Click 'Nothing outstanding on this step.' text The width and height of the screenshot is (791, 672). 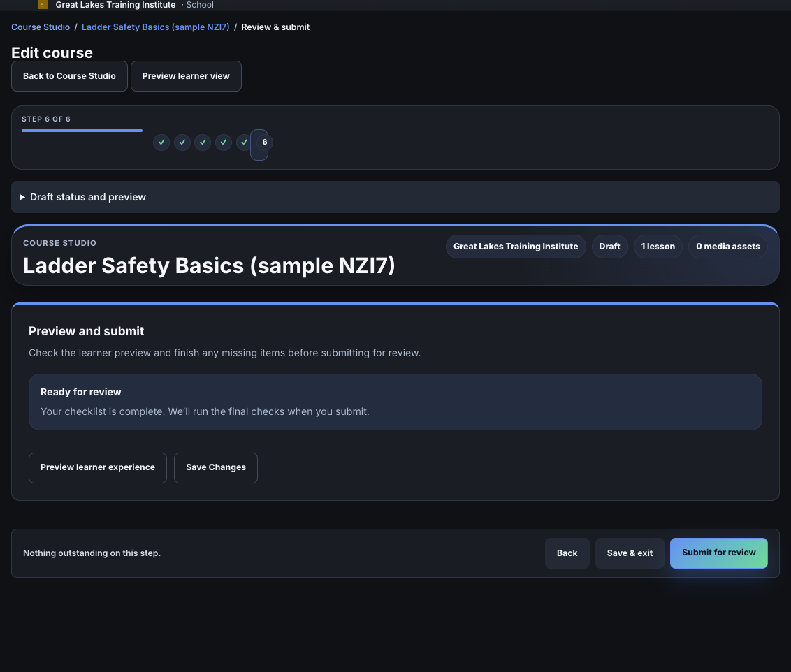92,553
